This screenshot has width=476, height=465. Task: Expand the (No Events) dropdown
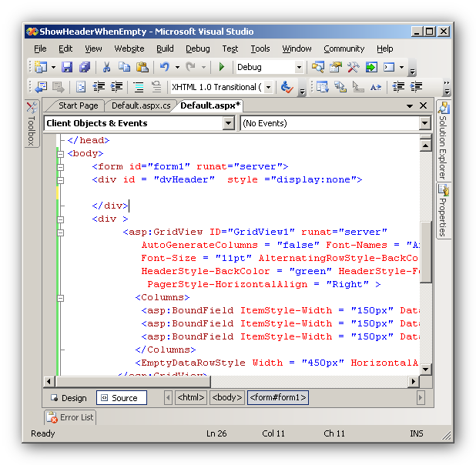click(424, 123)
